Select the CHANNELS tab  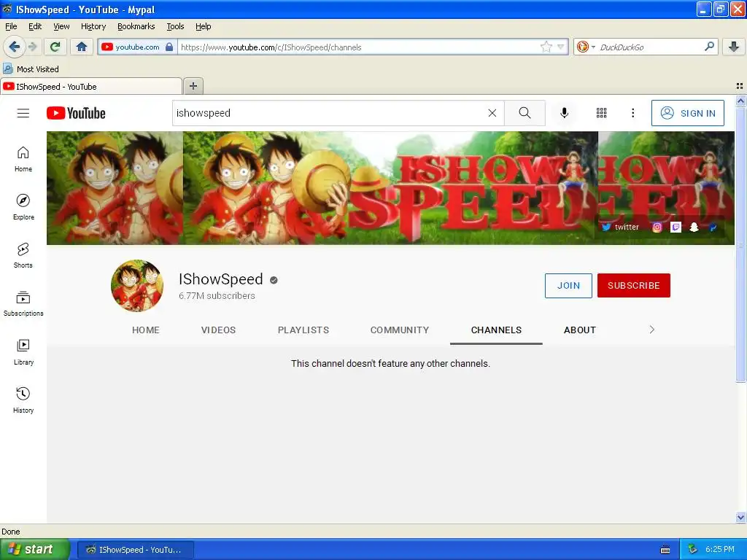point(496,330)
